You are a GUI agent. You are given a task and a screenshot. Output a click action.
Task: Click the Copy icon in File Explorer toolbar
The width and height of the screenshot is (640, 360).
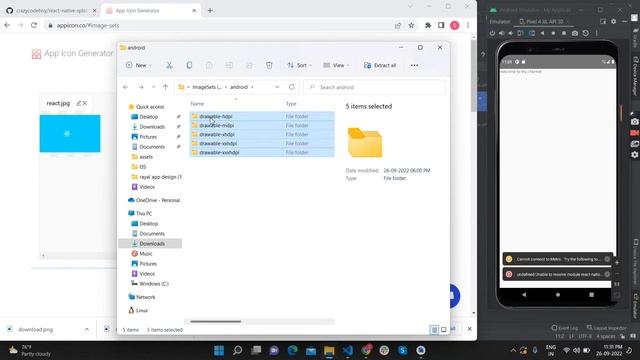tap(189, 65)
